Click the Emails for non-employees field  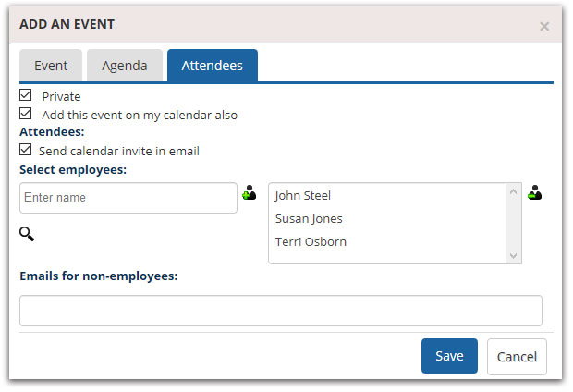[x=281, y=311]
